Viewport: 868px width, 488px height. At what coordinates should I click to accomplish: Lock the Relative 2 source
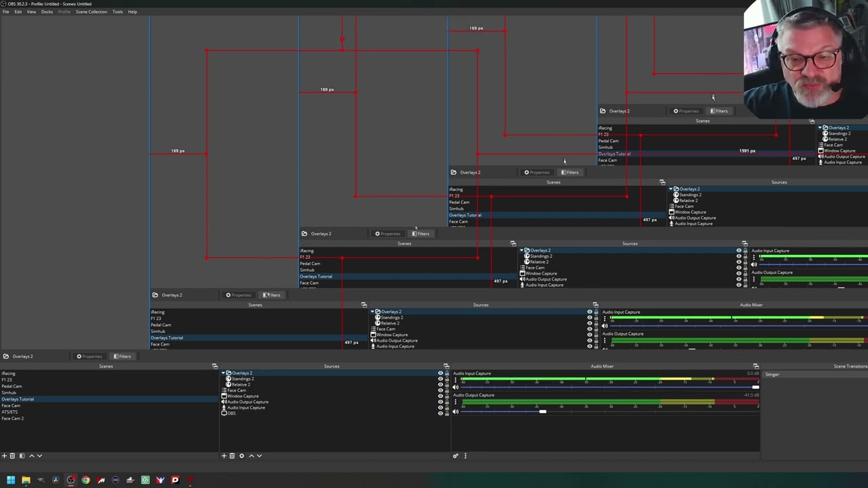click(446, 385)
